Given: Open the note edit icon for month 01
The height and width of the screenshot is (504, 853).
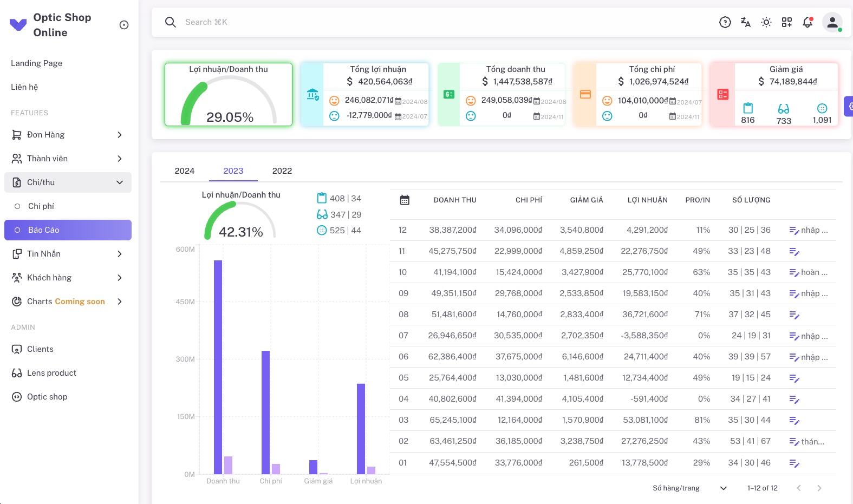Looking at the screenshot, I should click(x=795, y=463).
